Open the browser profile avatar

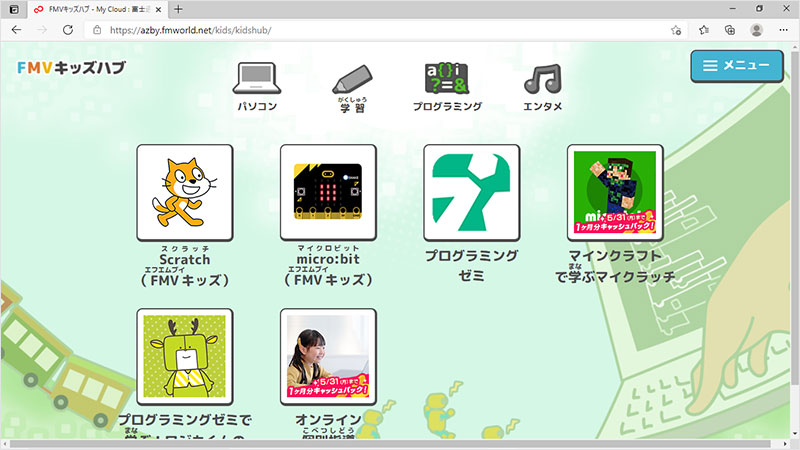tap(757, 30)
